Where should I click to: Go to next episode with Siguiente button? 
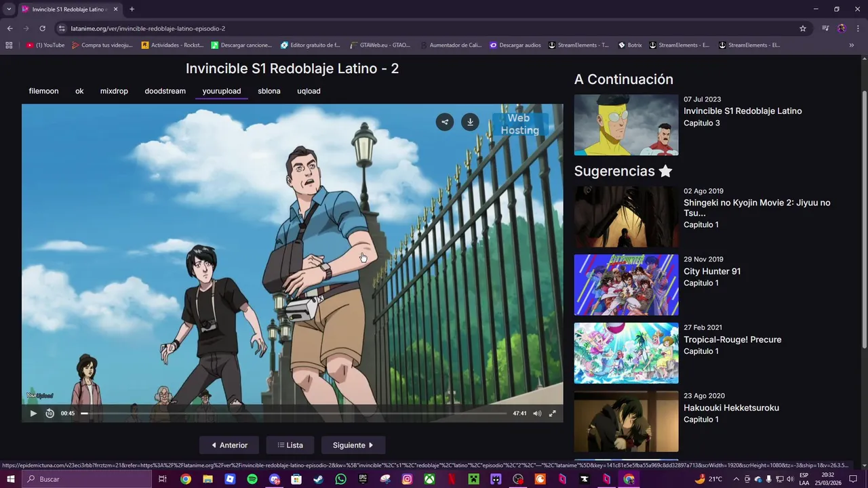point(353,445)
